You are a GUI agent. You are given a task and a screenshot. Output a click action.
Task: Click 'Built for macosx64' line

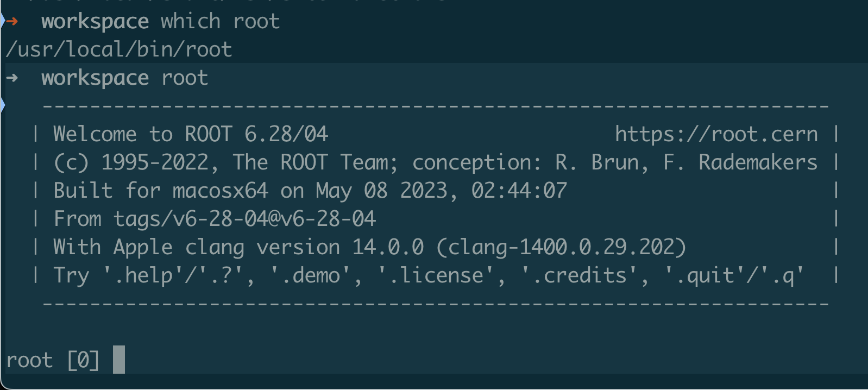pos(161,191)
